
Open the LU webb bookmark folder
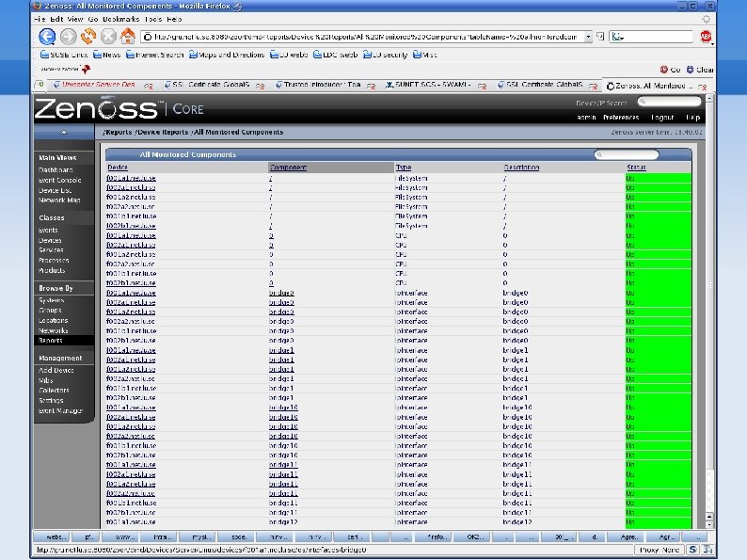pos(289,55)
